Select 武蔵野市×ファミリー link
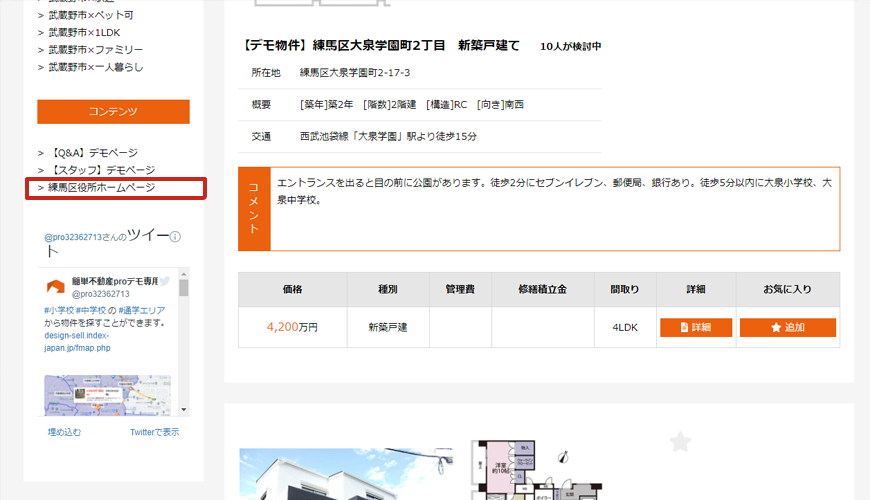Image resolution: width=870 pixels, height=500 pixels. [x=96, y=49]
